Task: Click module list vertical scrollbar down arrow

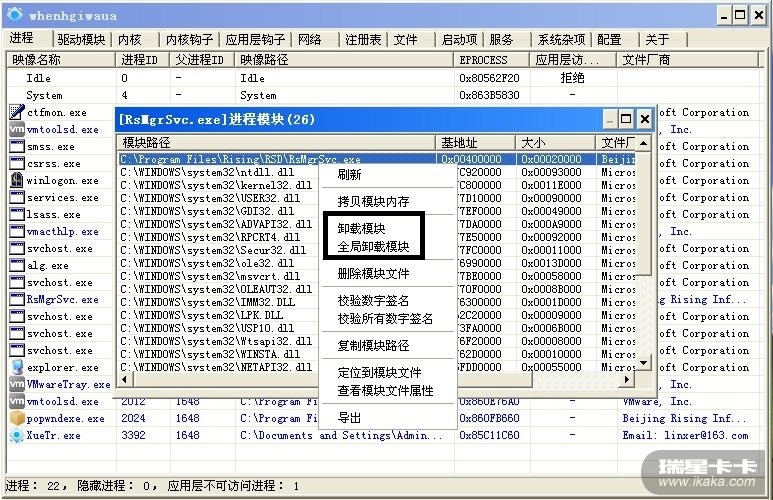Action: (643, 363)
